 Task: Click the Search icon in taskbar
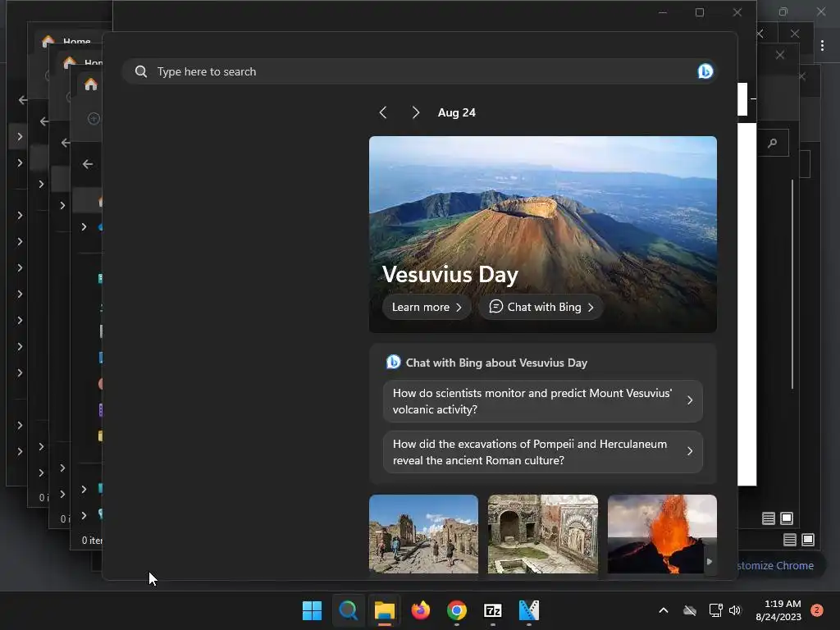pyautogui.click(x=348, y=610)
